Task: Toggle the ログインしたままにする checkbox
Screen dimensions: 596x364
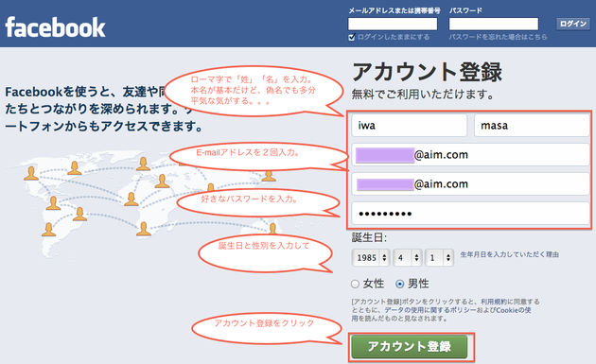Action: pos(352,37)
